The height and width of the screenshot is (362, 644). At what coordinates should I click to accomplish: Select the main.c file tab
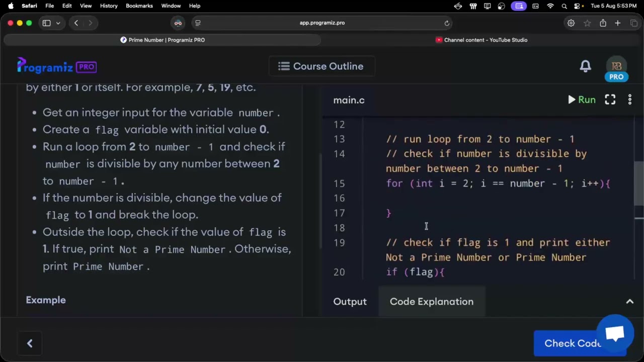[349, 100]
